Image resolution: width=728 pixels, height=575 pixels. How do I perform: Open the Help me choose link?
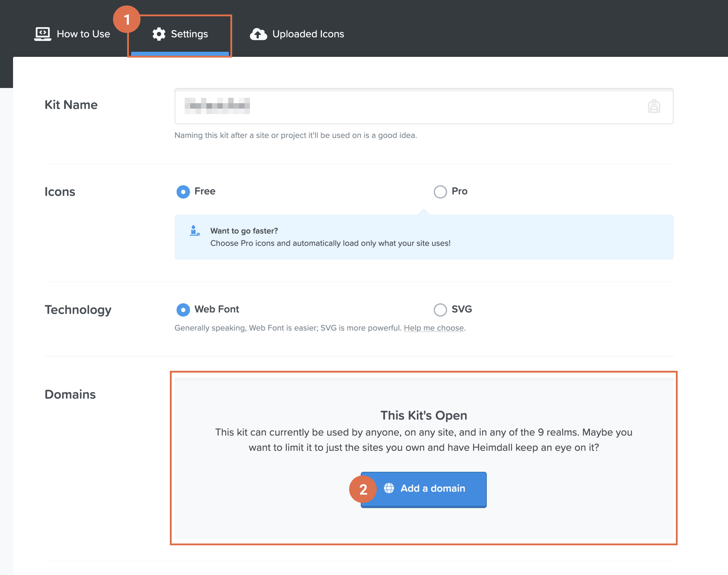434,328
